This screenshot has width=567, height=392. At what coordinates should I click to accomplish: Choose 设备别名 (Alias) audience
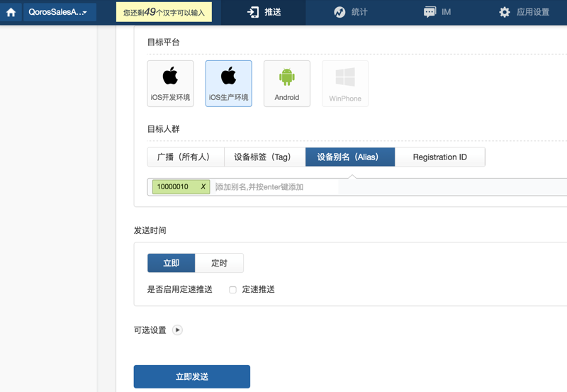coord(350,157)
